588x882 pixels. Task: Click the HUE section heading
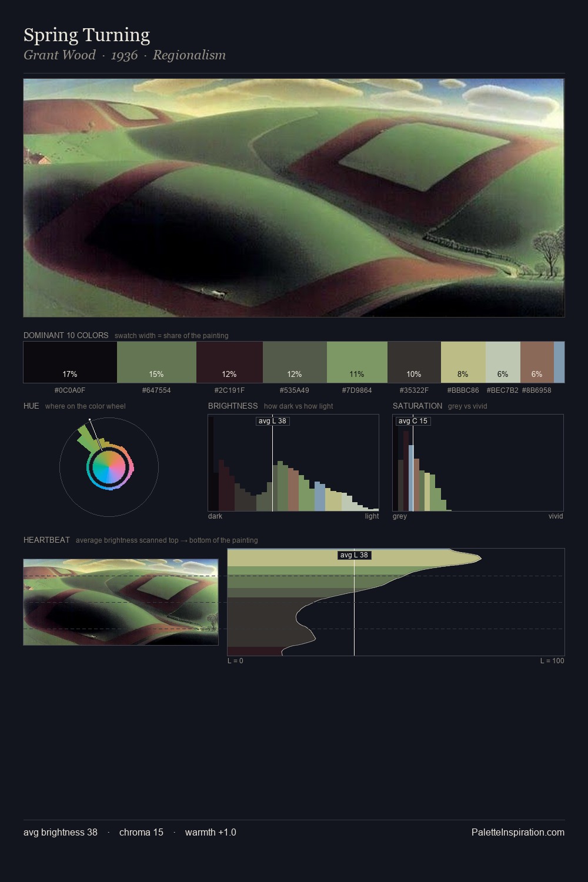[x=31, y=406]
